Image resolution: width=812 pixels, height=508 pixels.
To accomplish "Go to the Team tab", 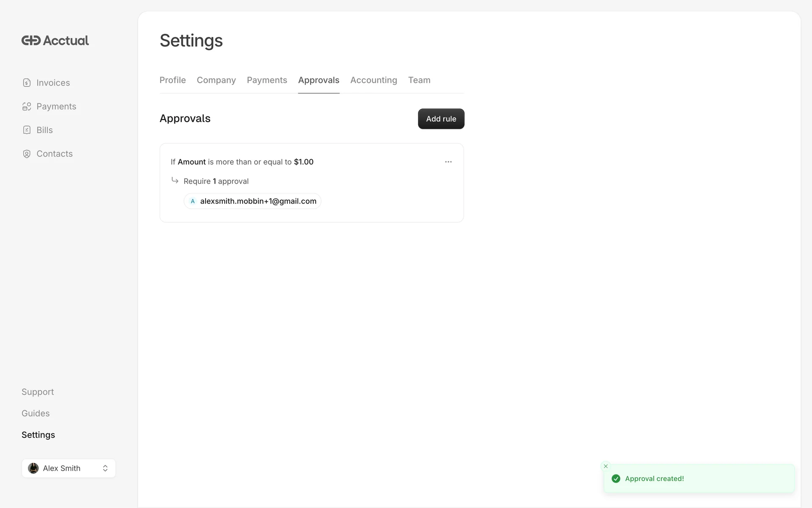I will point(419,80).
